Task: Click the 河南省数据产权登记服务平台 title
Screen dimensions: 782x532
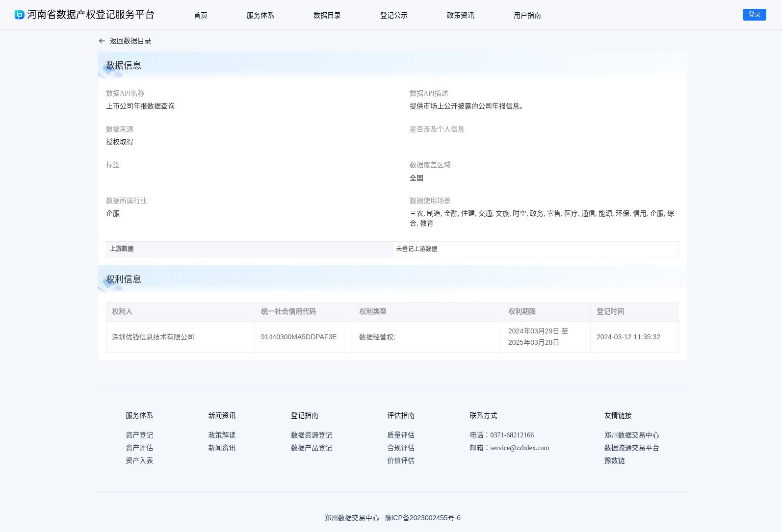Action: point(91,15)
